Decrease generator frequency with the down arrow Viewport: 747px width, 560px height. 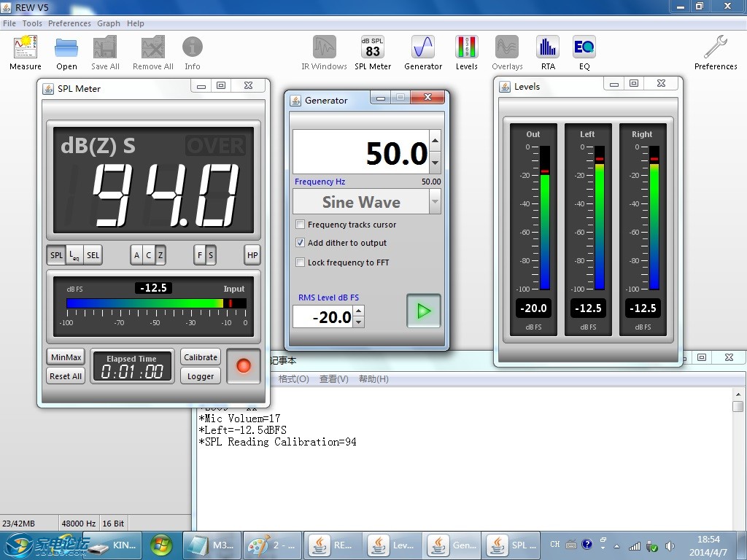click(x=435, y=163)
